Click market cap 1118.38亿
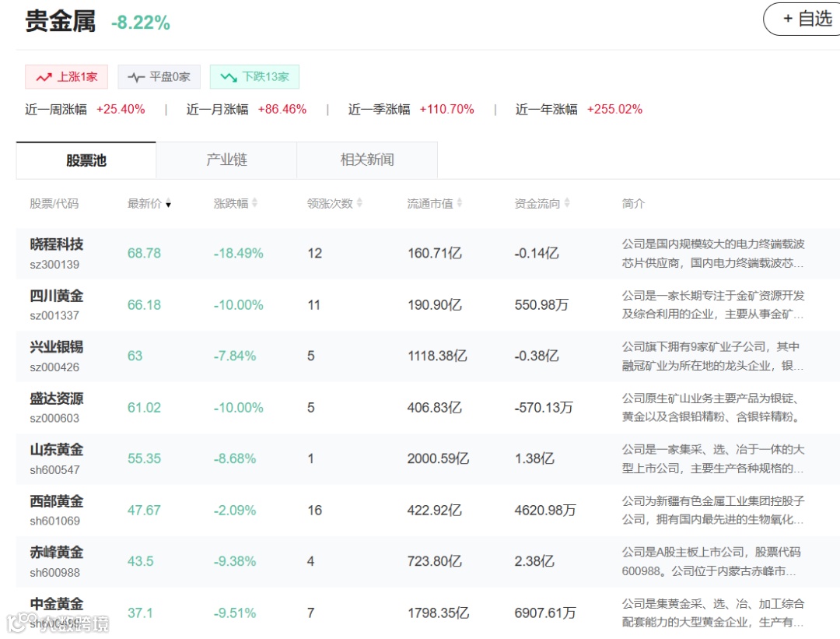 point(437,356)
